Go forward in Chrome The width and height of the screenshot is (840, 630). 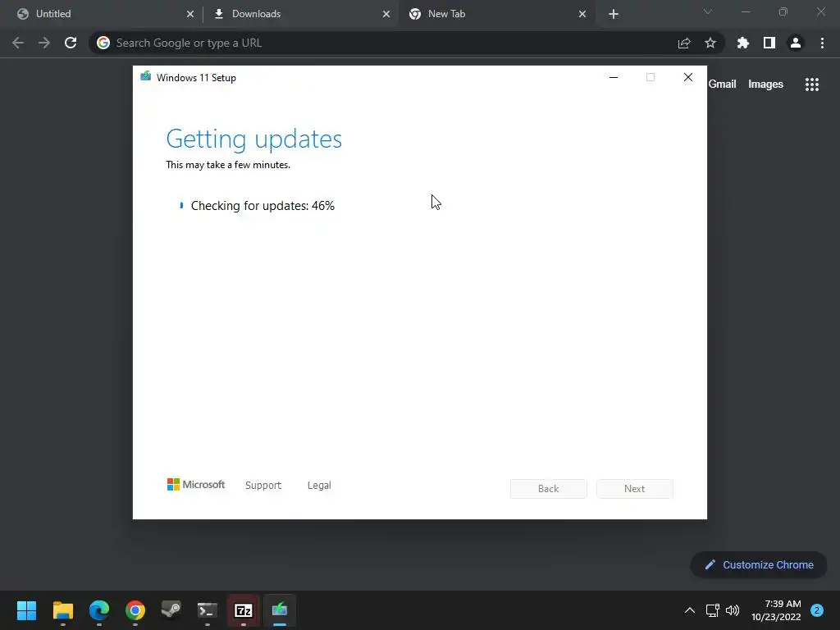click(44, 43)
